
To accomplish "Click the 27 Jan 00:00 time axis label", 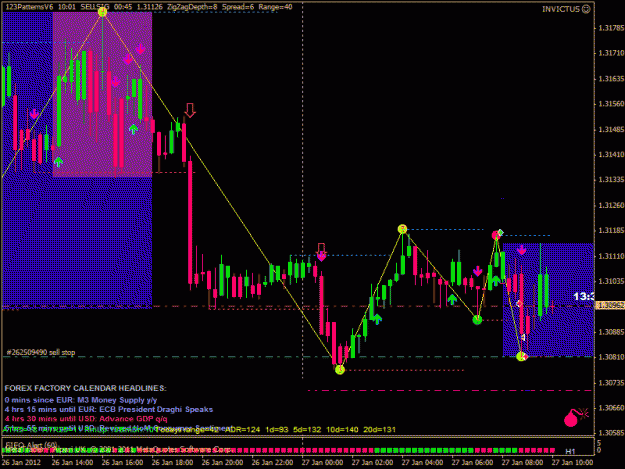I will click(x=322, y=463).
